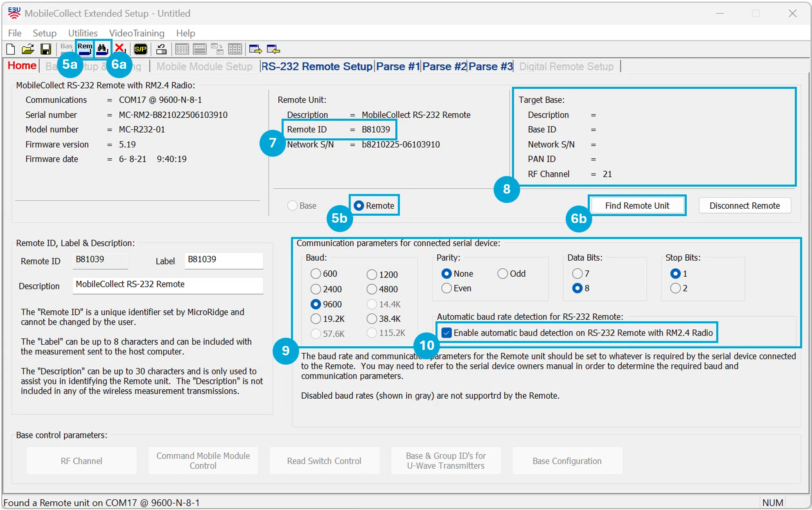
Task: Click the serial number MC-RM2-B821022506103910 value
Action: [173, 115]
